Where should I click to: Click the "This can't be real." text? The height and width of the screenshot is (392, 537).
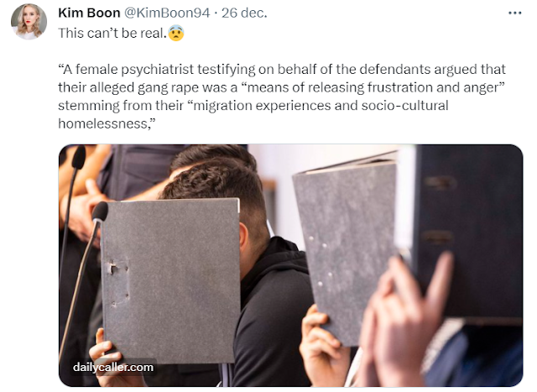pyautogui.click(x=112, y=34)
